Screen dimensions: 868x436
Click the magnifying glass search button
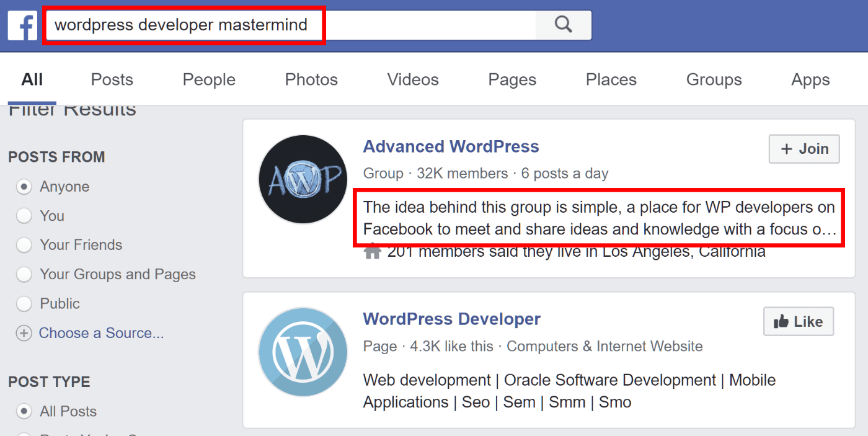tap(563, 25)
